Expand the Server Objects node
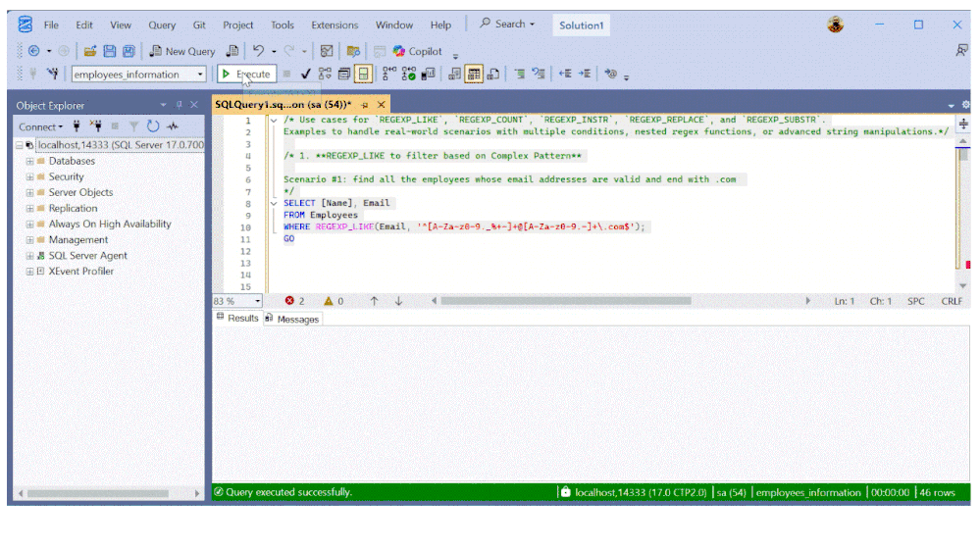The height and width of the screenshot is (551, 980). pyautogui.click(x=29, y=192)
